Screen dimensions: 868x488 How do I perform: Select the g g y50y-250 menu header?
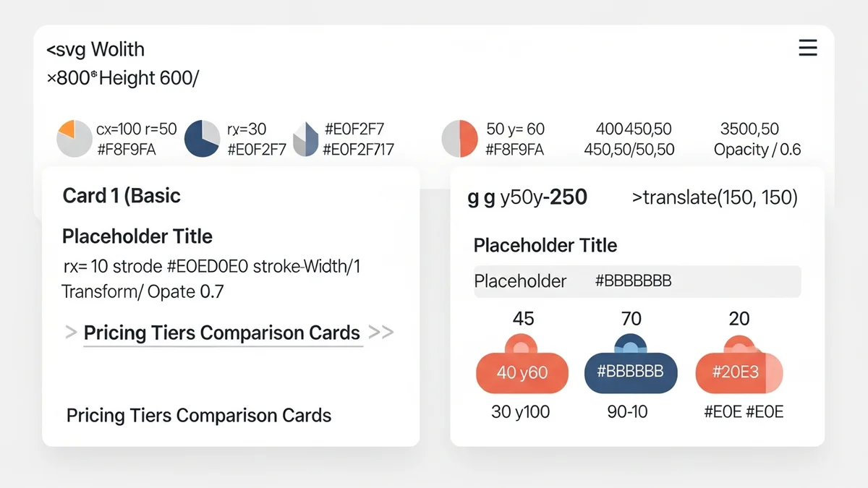(528, 197)
